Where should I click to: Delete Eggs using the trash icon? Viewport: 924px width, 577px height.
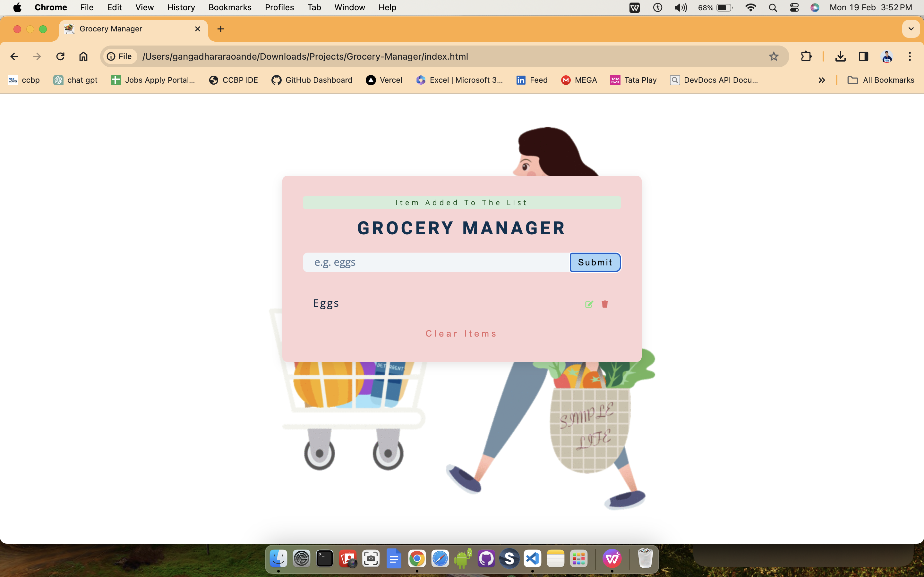tap(605, 304)
